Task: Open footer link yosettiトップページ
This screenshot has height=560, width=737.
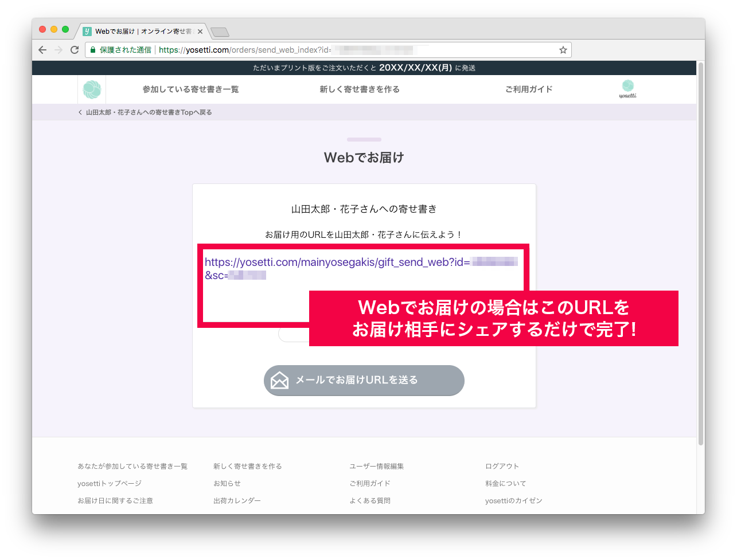Action: 110,483
